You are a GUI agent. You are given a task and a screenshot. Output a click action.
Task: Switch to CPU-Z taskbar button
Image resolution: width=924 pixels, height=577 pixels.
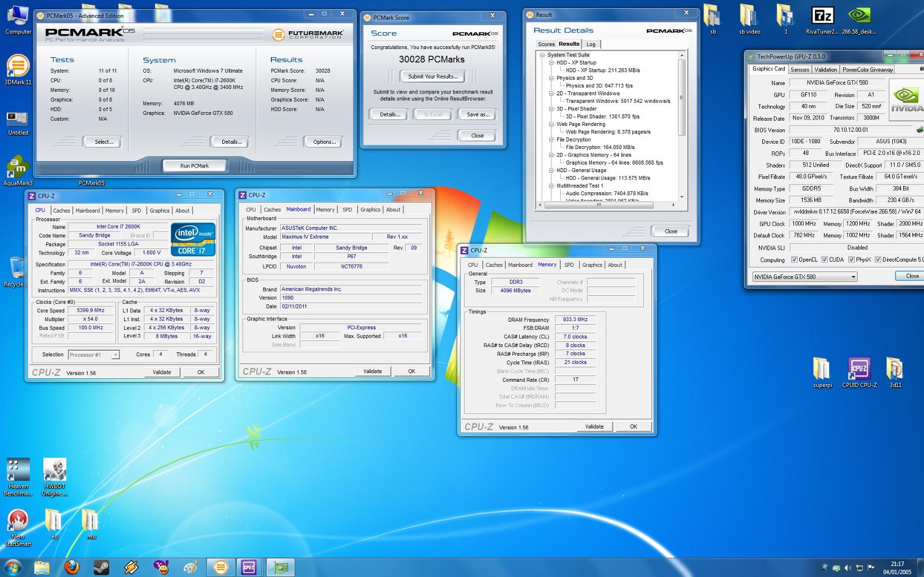coord(249,568)
